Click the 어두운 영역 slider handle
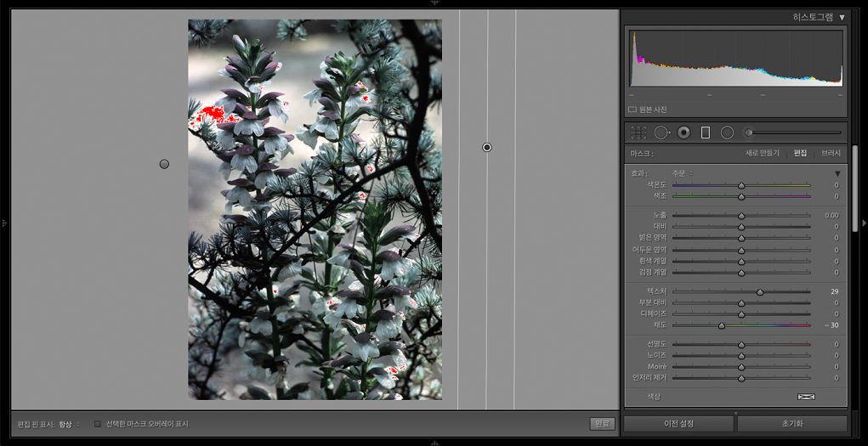 point(741,250)
